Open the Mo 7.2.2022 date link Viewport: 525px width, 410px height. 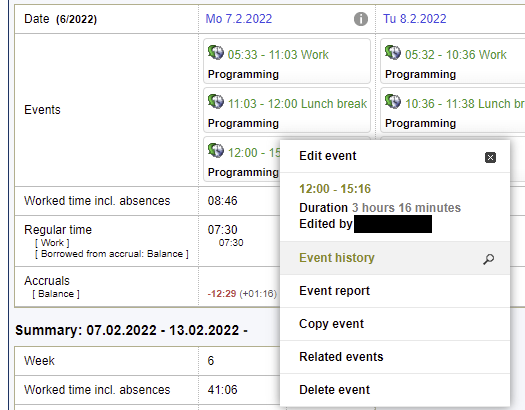pyautogui.click(x=239, y=19)
